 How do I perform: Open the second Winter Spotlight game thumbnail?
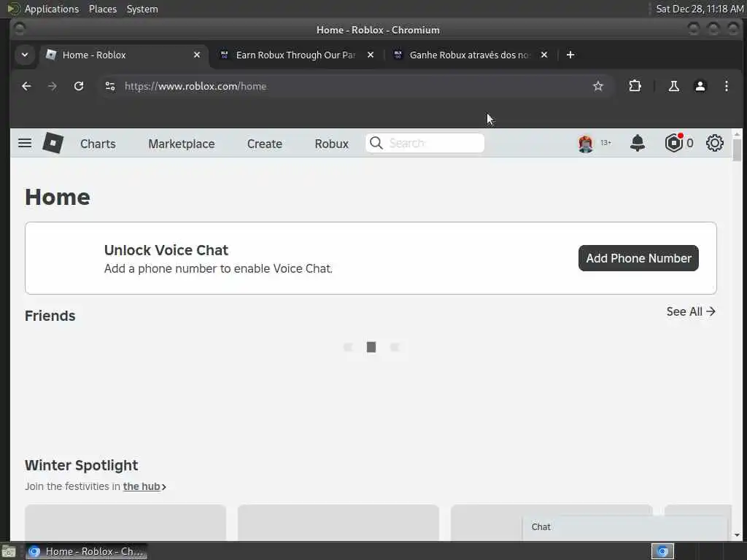point(338,522)
